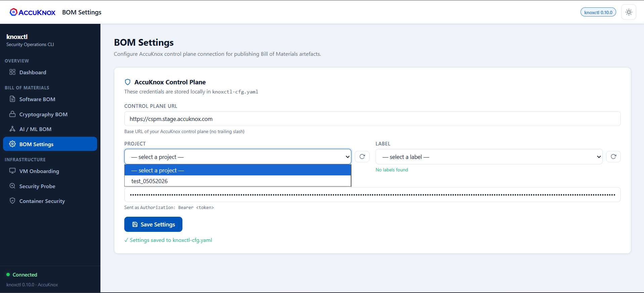Open the Label select dropdown
This screenshot has height=293, width=644.
point(489,157)
